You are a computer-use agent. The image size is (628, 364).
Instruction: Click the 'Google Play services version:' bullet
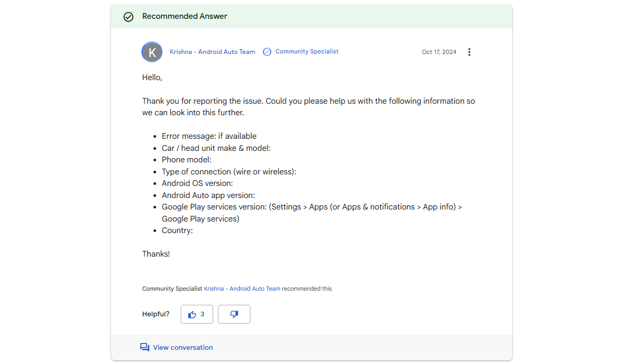312,213
